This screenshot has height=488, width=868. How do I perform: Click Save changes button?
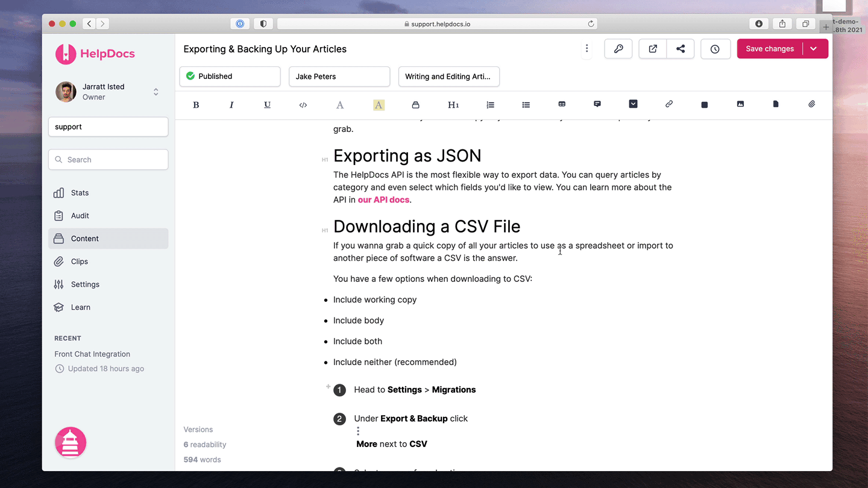click(x=770, y=49)
